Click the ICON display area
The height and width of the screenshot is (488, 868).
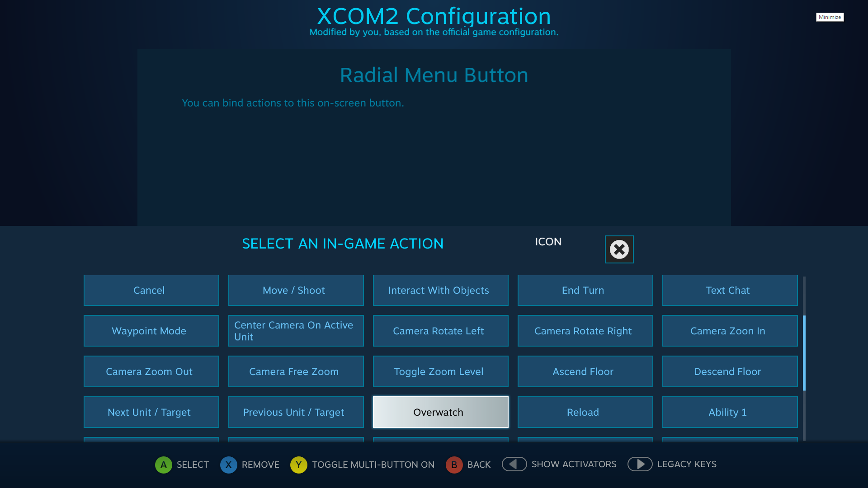pyautogui.click(x=619, y=249)
